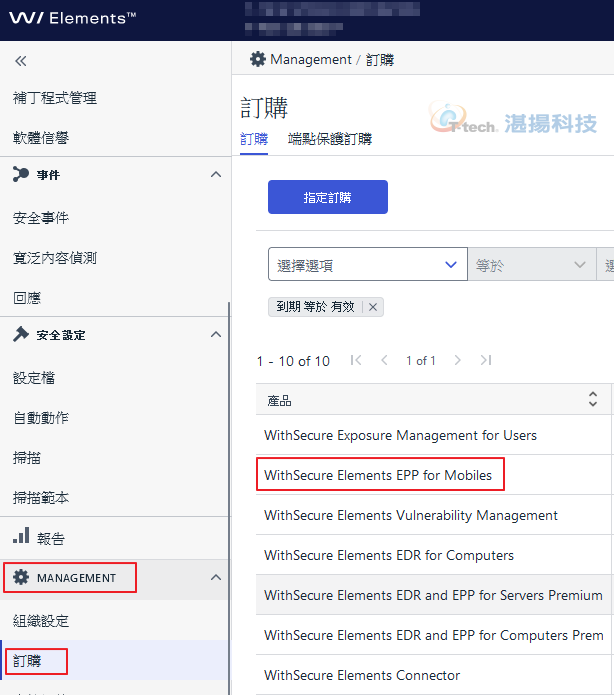The image size is (614, 695).
Task: Select WithSecure Elements EPP for Mobiles row
Action: pyautogui.click(x=433, y=475)
